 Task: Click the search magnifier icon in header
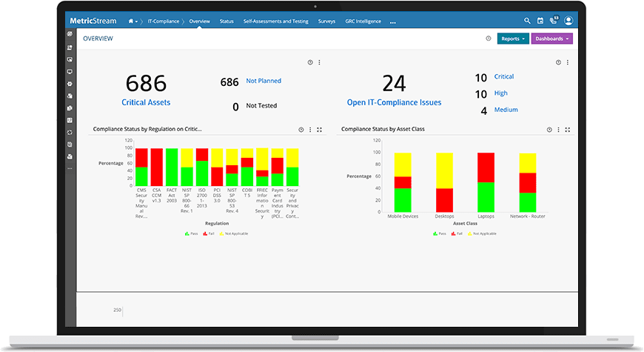pos(527,21)
